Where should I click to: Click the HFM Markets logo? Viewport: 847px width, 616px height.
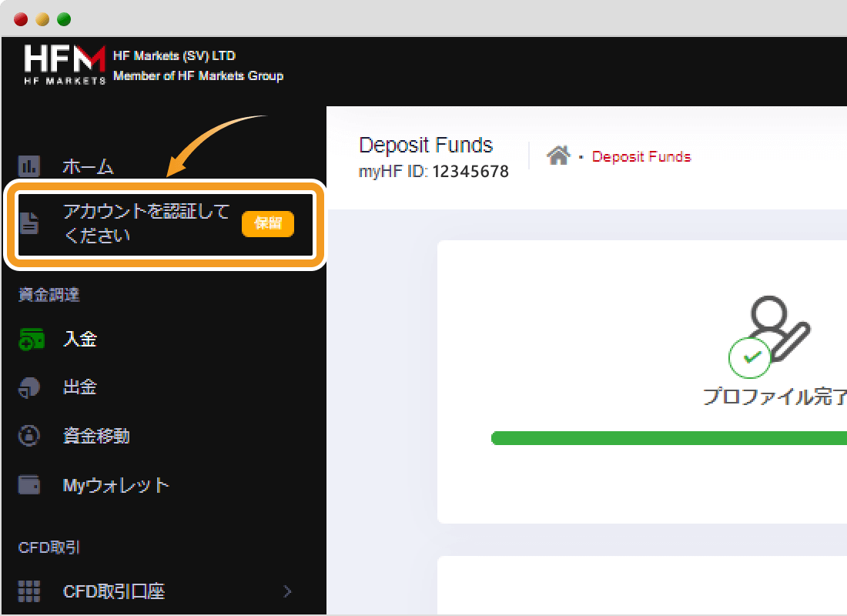pyautogui.click(x=65, y=65)
